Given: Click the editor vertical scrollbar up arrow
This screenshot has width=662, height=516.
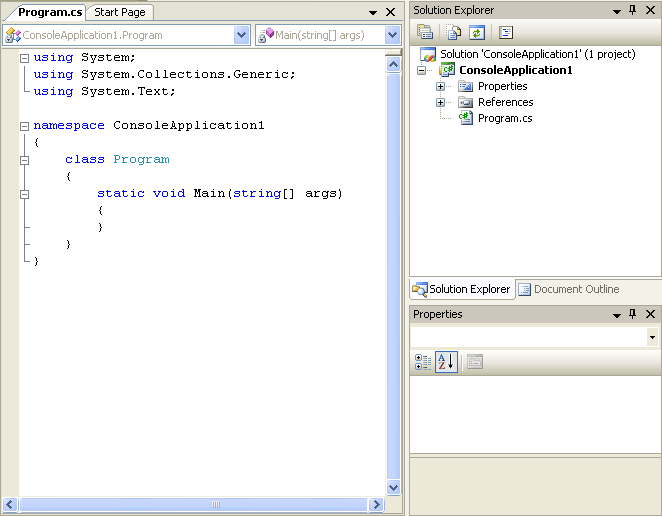Looking at the screenshot, I should click(393, 65).
